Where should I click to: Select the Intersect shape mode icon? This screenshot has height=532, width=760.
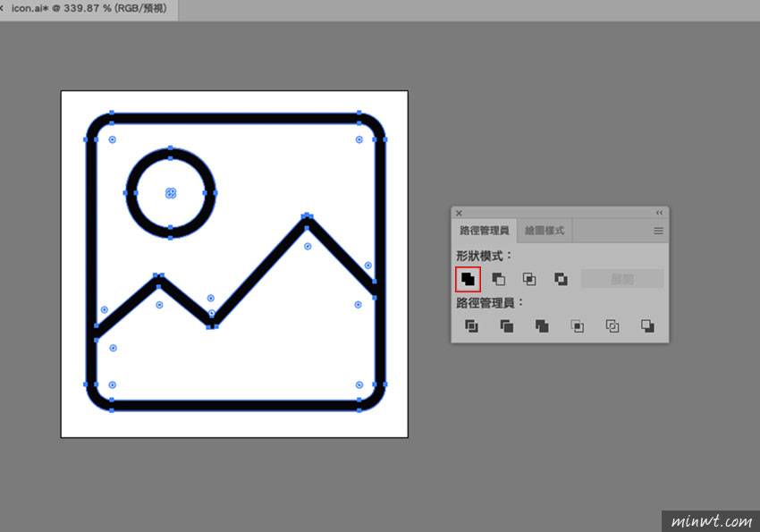tap(529, 279)
